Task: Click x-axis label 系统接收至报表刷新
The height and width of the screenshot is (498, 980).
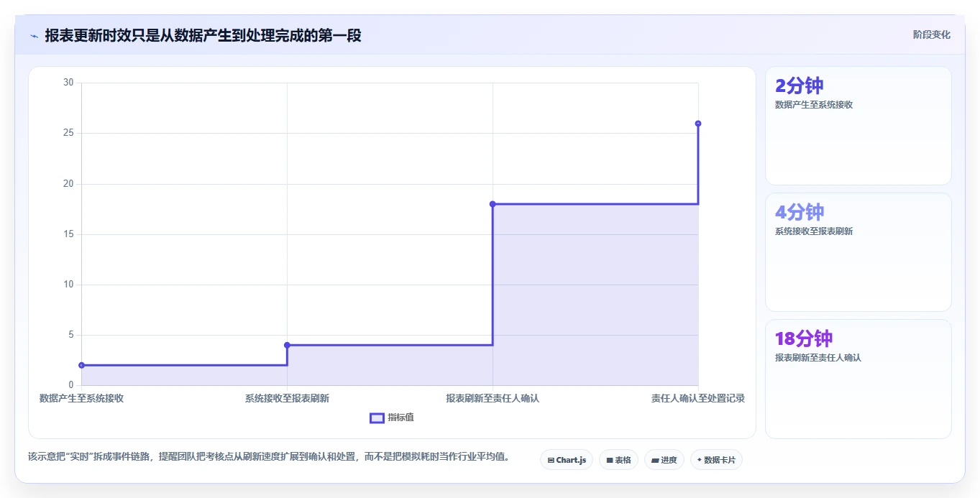Action: click(287, 398)
